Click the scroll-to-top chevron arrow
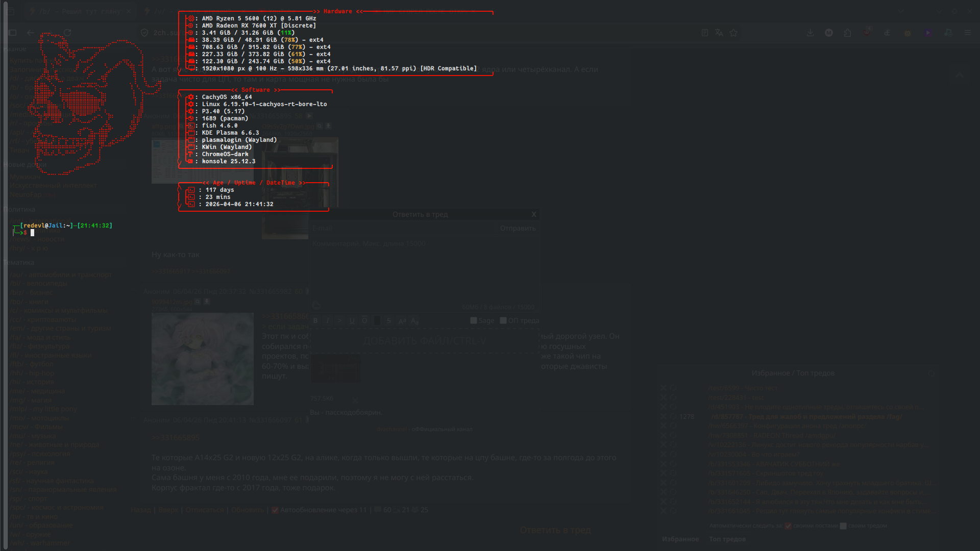 (x=960, y=76)
